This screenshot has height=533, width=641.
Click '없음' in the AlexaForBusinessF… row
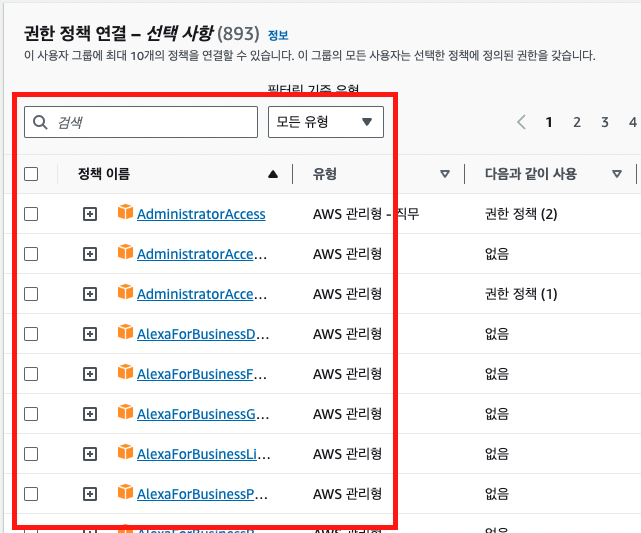[x=497, y=374]
